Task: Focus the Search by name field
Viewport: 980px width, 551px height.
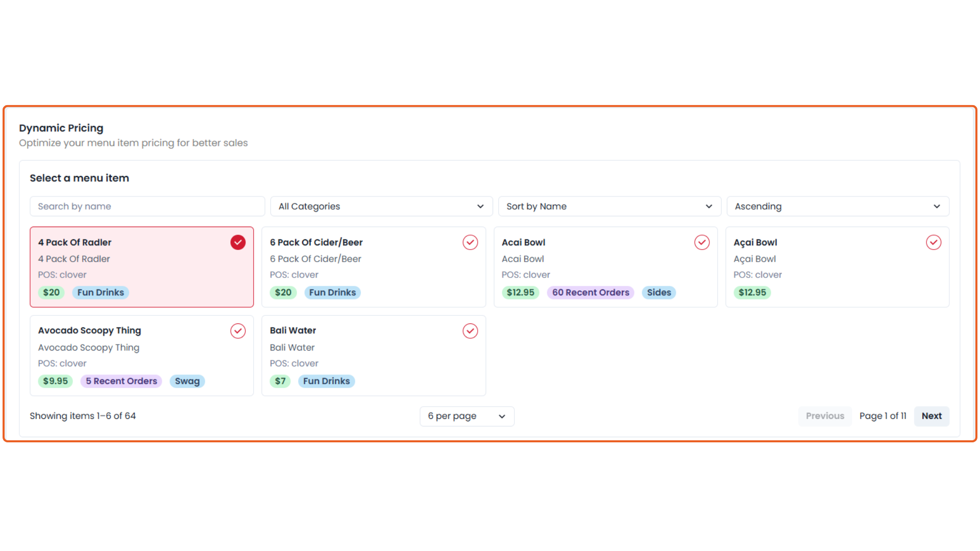Action: pyautogui.click(x=147, y=206)
